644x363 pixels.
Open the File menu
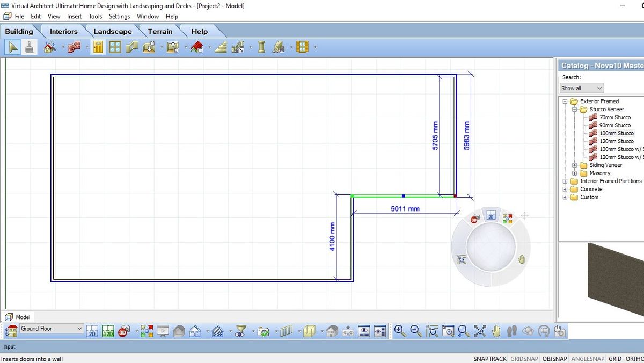19,16
